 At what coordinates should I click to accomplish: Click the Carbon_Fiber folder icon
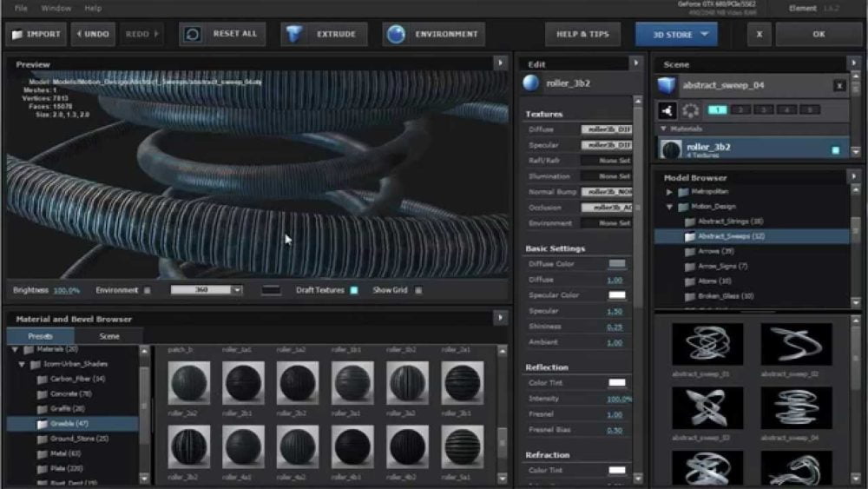pyautogui.click(x=42, y=380)
